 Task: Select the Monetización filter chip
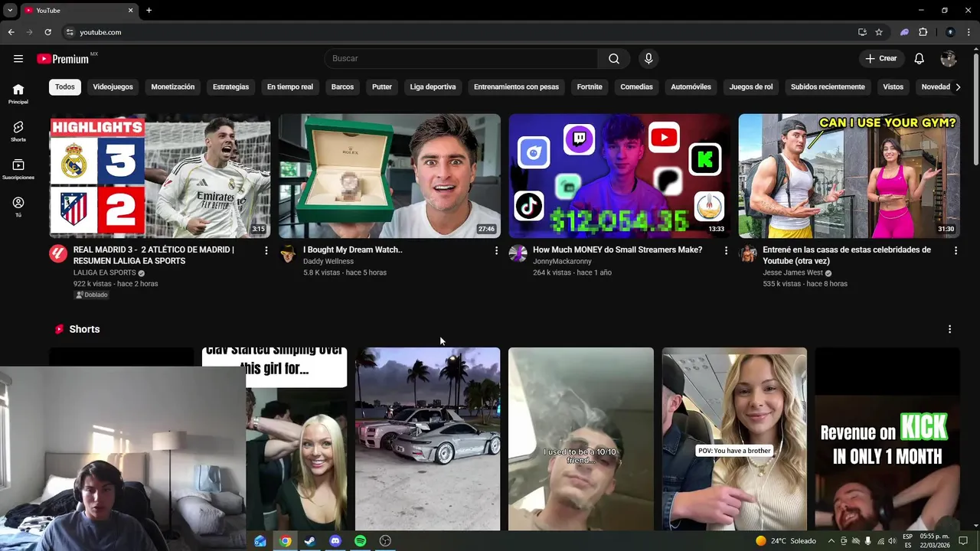click(173, 87)
